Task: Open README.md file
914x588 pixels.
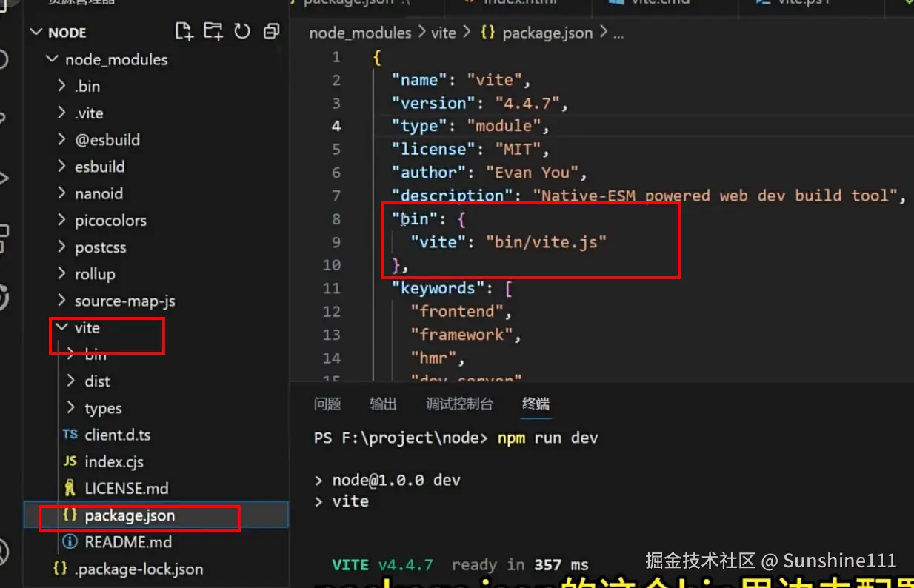Action: click(128, 542)
